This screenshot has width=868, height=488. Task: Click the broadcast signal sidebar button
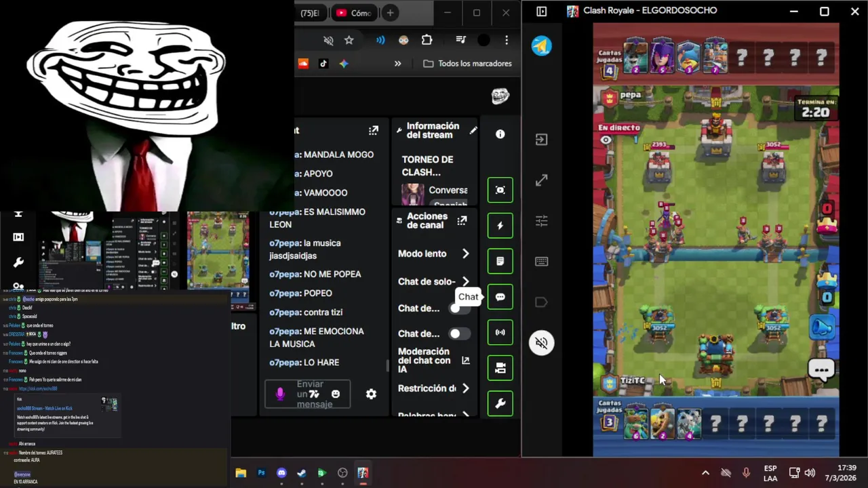pyautogui.click(x=500, y=332)
